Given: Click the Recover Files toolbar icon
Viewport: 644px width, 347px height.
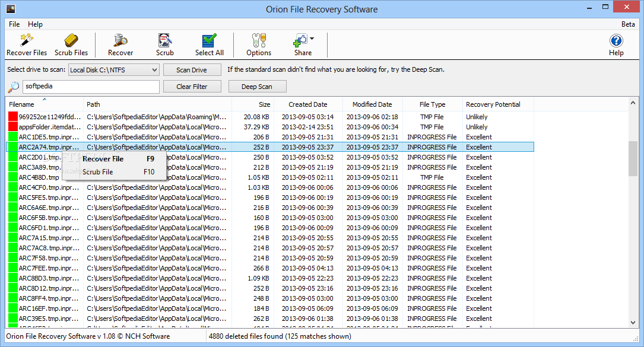Looking at the screenshot, I should point(26,44).
